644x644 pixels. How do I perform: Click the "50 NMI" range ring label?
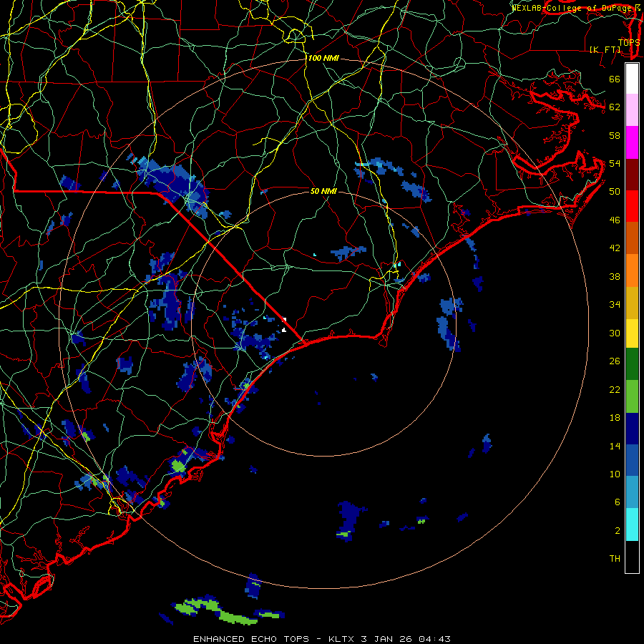[x=323, y=191]
